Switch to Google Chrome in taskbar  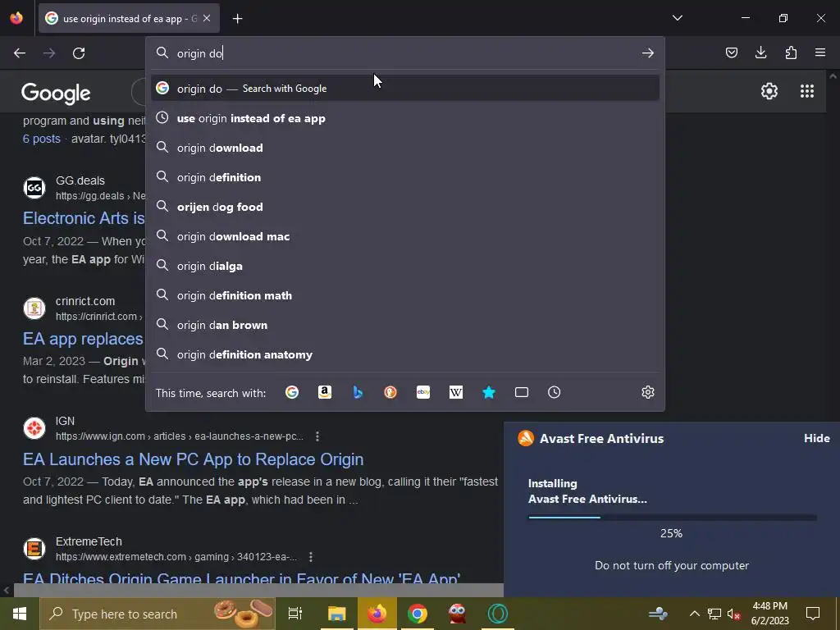coord(418,614)
